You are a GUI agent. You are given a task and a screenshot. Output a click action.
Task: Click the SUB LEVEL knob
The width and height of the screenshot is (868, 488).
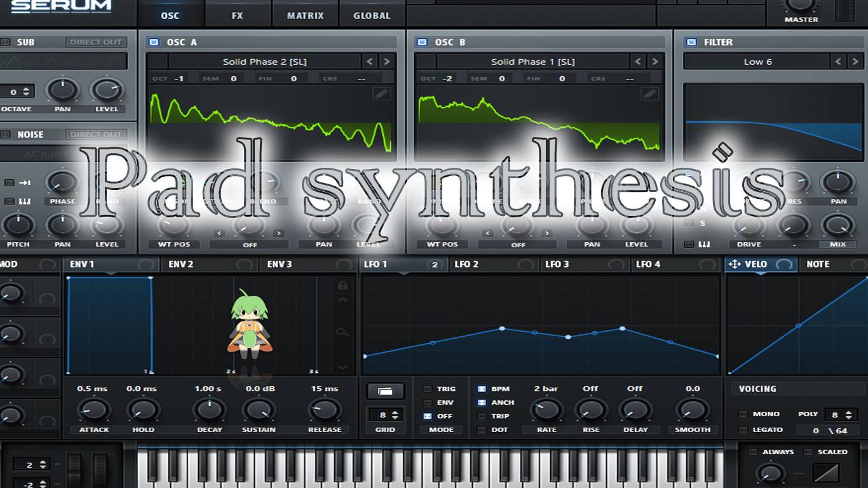pyautogui.click(x=107, y=90)
